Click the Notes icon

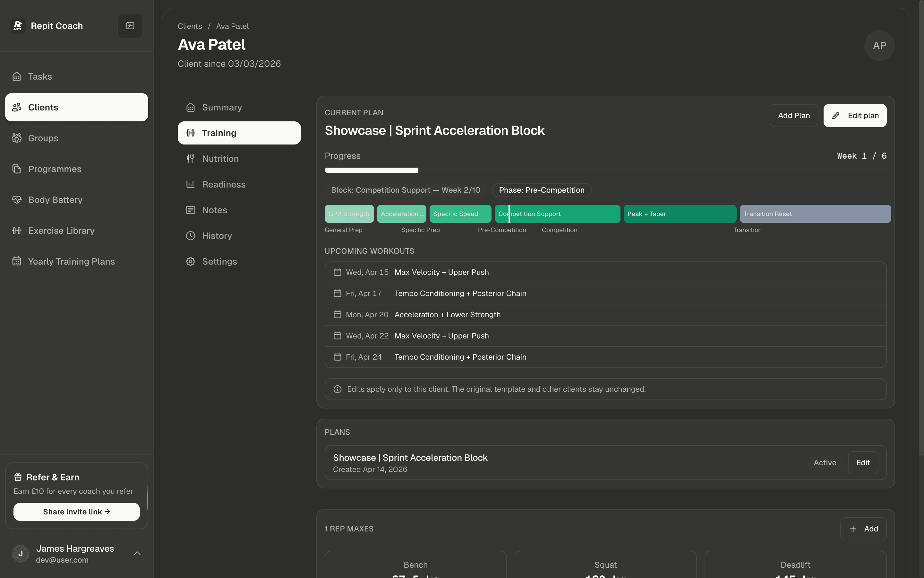191,210
